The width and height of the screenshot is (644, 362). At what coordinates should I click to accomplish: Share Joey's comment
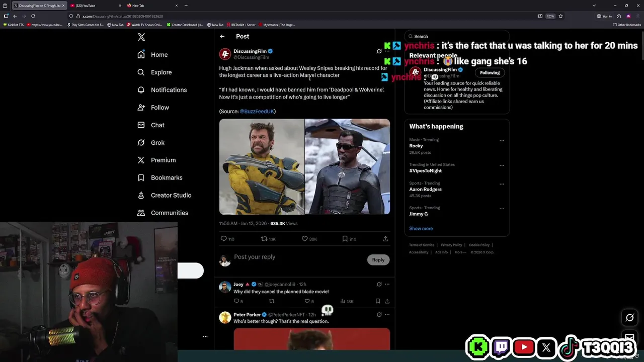pos(387,301)
